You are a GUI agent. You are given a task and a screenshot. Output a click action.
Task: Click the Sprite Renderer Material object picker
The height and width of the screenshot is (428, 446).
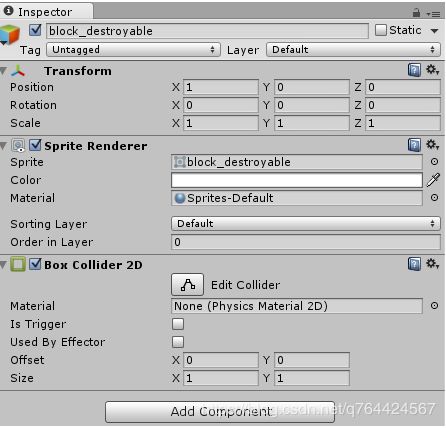pyautogui.click(x=434, y=198)
